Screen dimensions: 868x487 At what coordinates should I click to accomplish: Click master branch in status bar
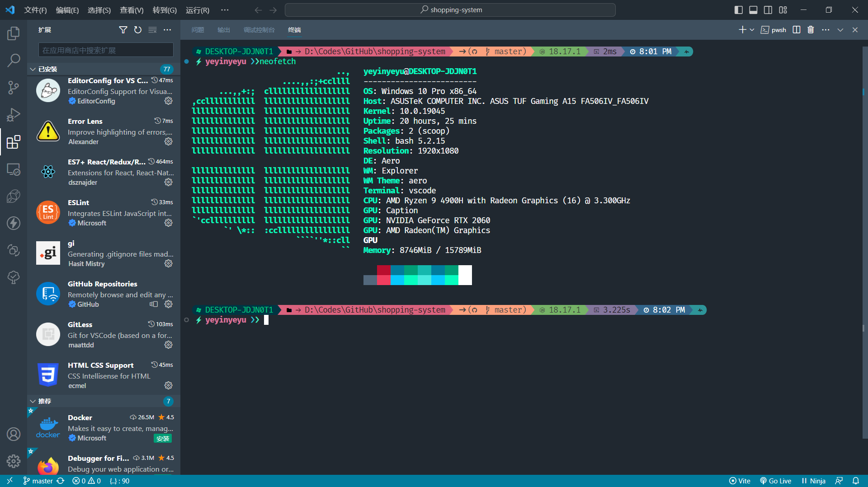click(38, 481)
